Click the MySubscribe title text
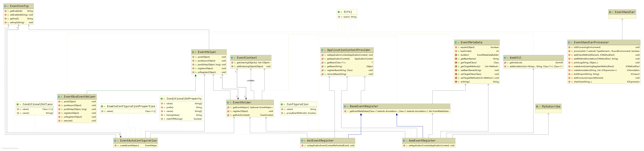 551,107
